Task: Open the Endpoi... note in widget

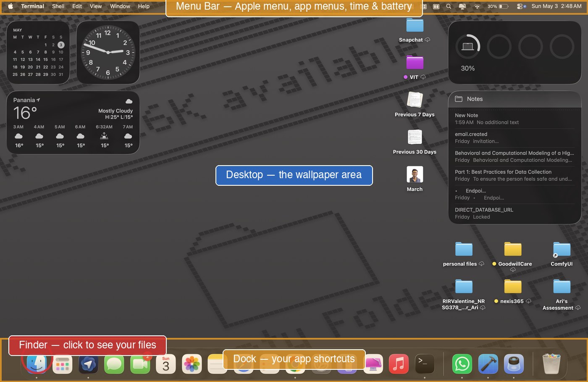Action: [514, 194]
